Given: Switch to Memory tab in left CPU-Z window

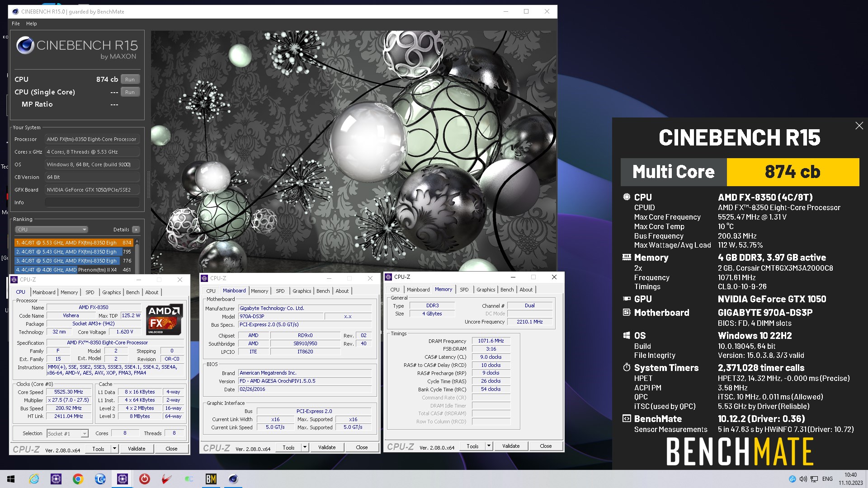Looking at the screenshot, I should tap(69, 292).
